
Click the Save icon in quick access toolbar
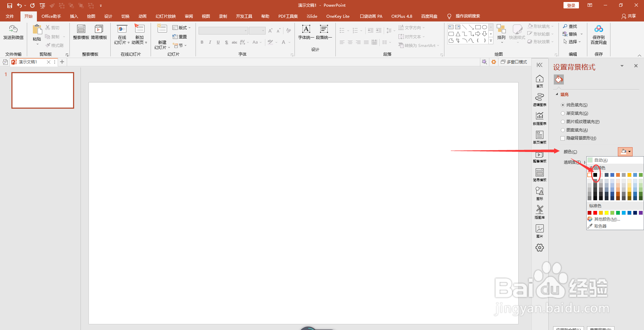pos(10,5)
